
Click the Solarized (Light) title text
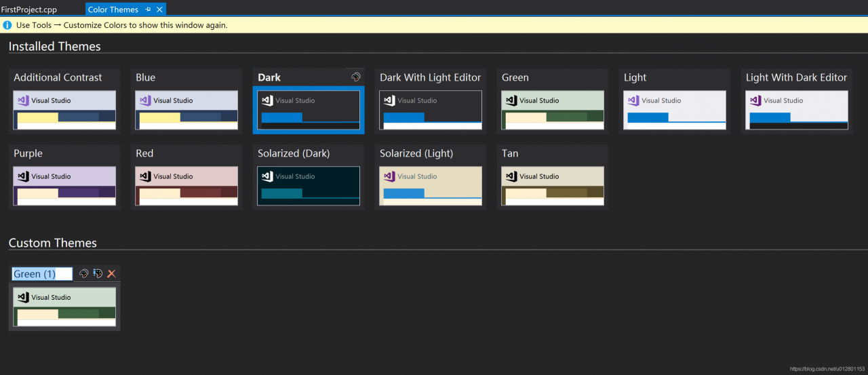click(x=416, y=153)
